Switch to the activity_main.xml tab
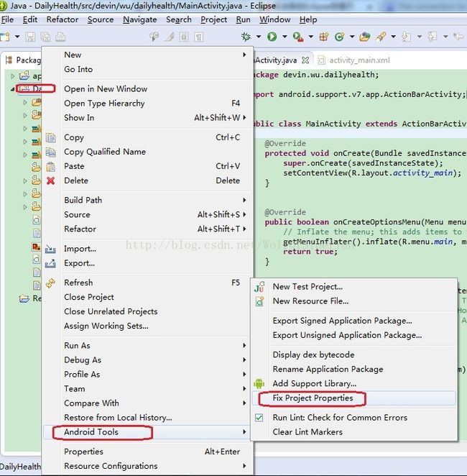Screen dimensions: 467x476 click(x=354, y=60)
